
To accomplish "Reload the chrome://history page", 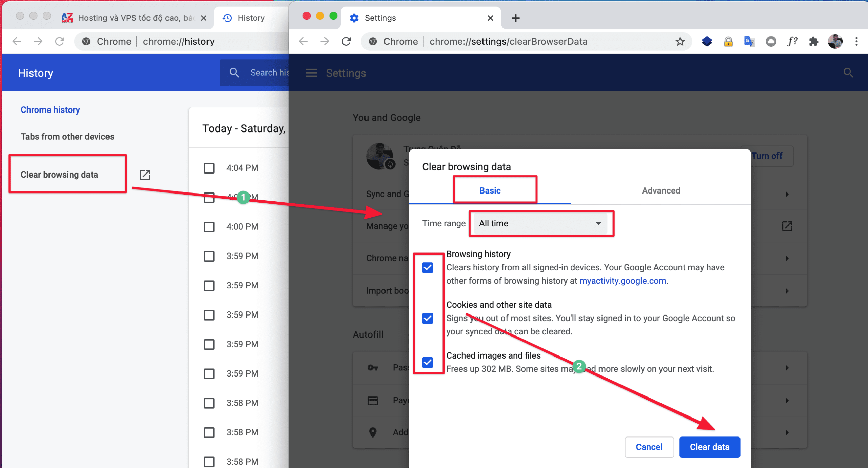I will coord(60,41).
